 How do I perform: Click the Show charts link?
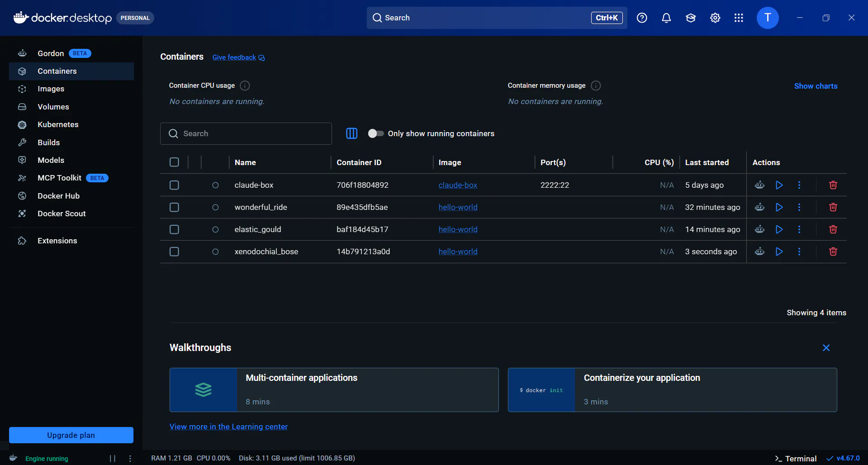(816, 86)
